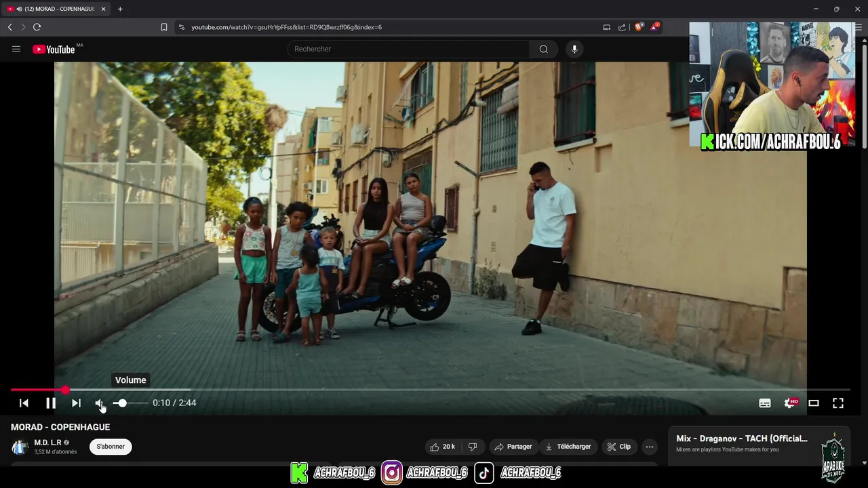Viewport: 868px width, 488px height.
Task: Click the page vertical scrollbar
Action: [864, 95]
